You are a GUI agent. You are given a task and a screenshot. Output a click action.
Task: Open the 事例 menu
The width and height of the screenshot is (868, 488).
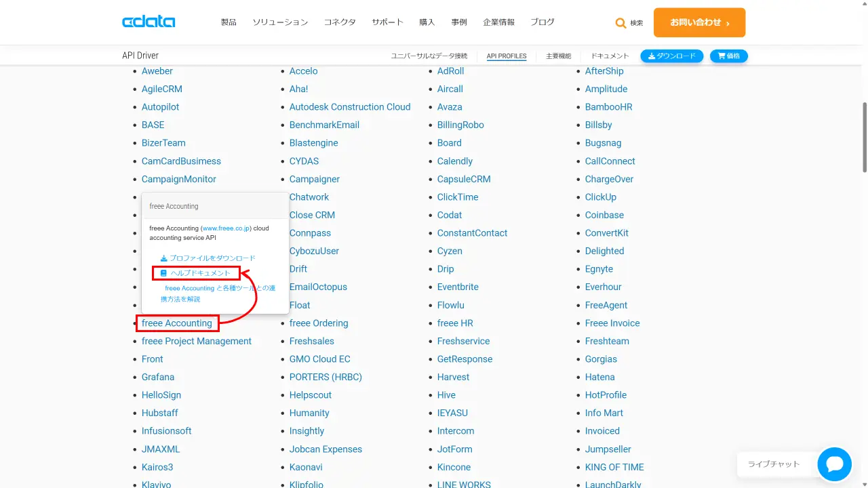459,22
